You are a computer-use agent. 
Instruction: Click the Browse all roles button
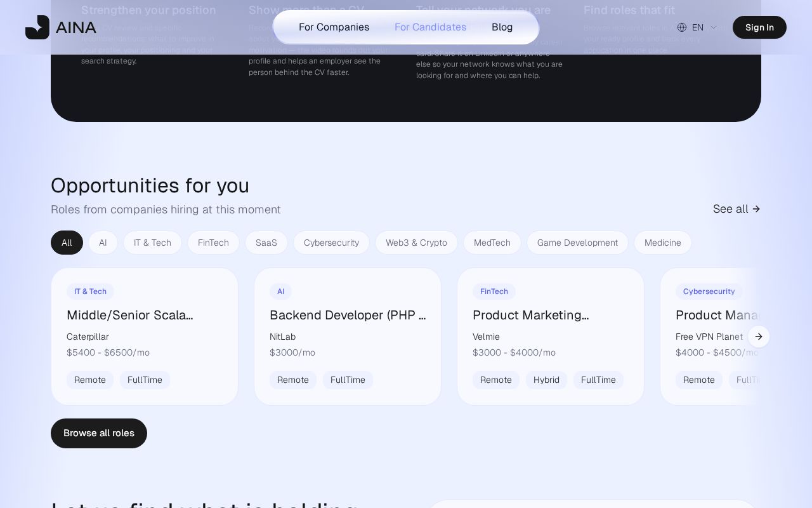99,433
